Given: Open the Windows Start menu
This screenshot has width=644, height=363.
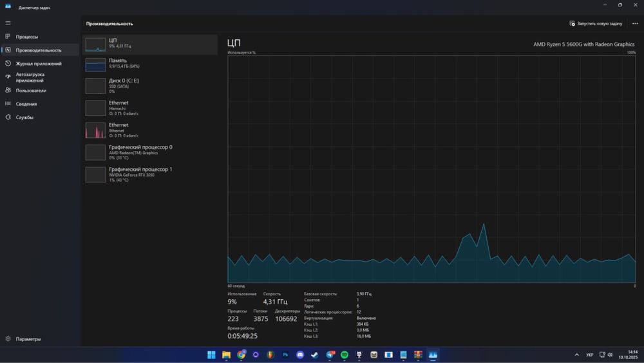Looking at the screenshot, I should coord(211,355).
